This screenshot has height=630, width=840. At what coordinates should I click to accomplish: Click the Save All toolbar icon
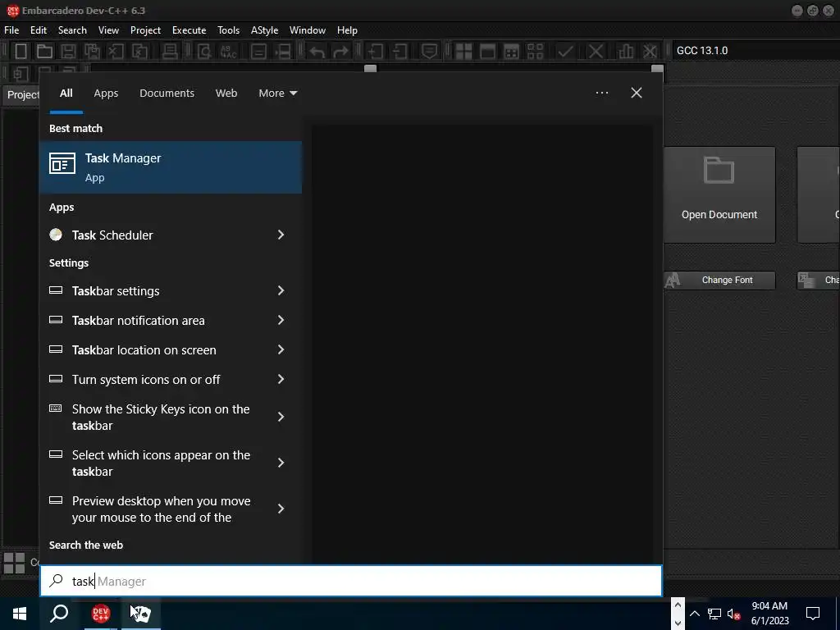click(x=92, y=52)
